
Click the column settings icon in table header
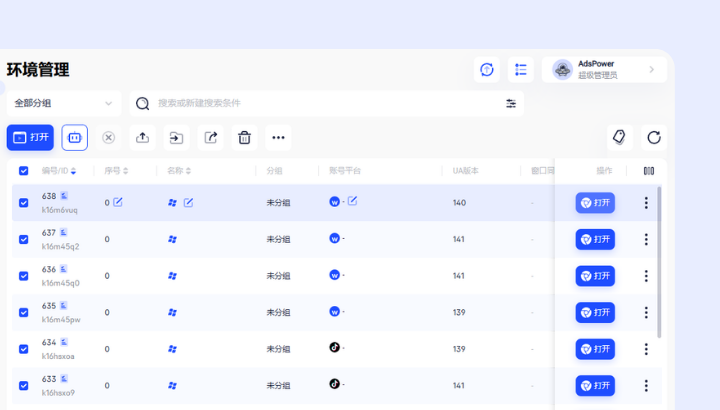[648, 171]
